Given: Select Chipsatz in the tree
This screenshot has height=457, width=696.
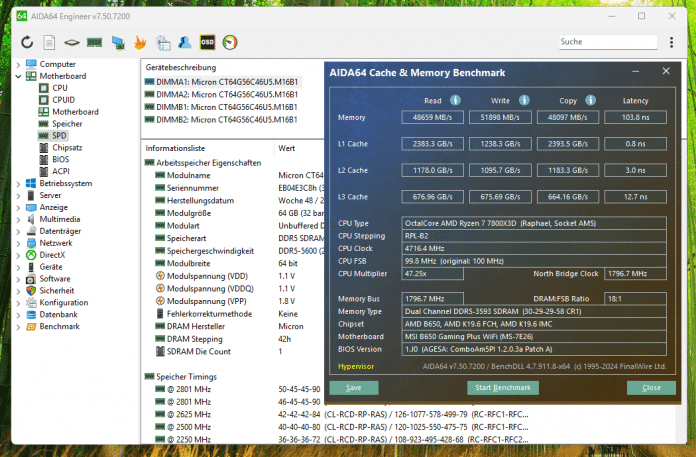Looking at the screenshot, I should [x=67, y=148].
